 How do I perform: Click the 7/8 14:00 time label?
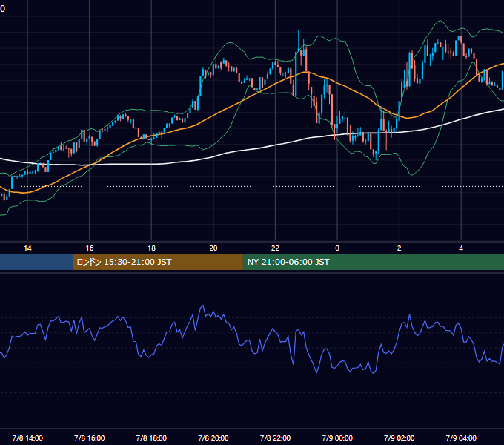click(27, 438)
